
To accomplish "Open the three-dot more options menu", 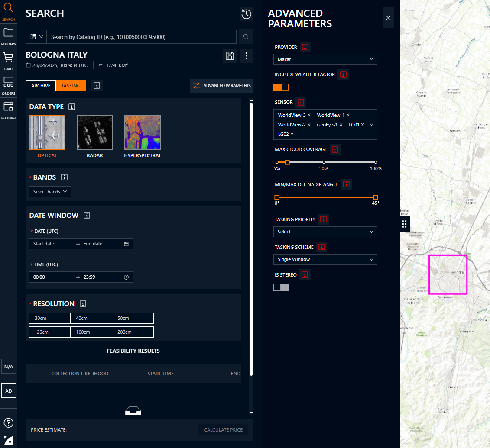I will tap(246, 55).
